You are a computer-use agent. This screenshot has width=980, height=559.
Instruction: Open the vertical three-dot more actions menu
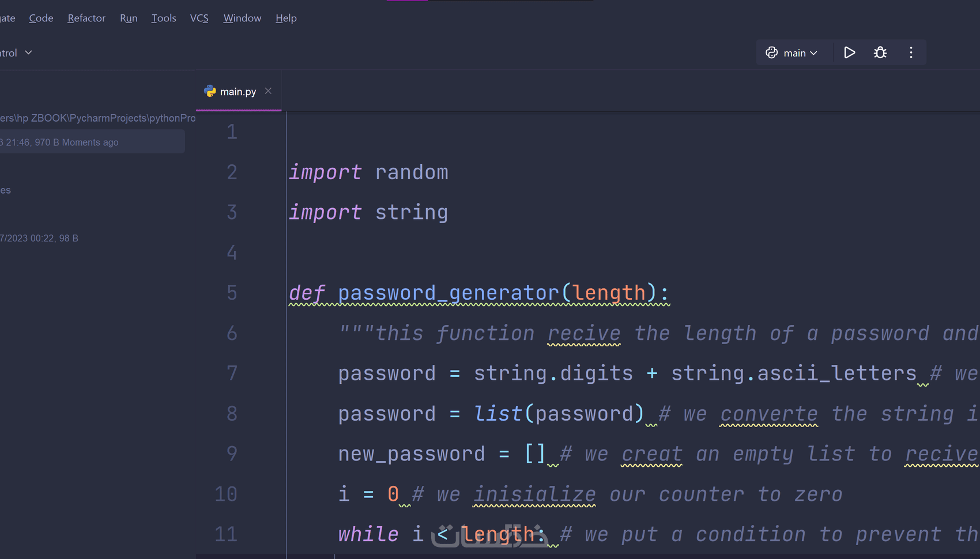click(x=911, y=53)
